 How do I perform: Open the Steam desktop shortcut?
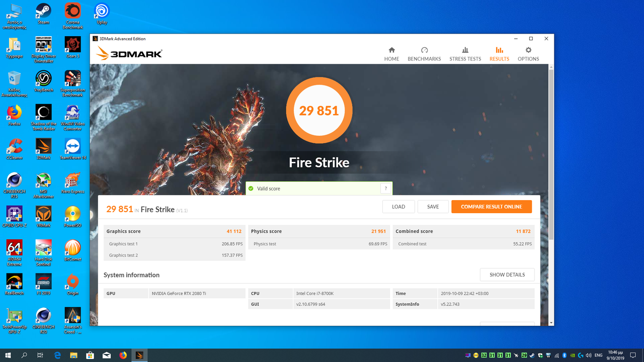coord(43,14)
